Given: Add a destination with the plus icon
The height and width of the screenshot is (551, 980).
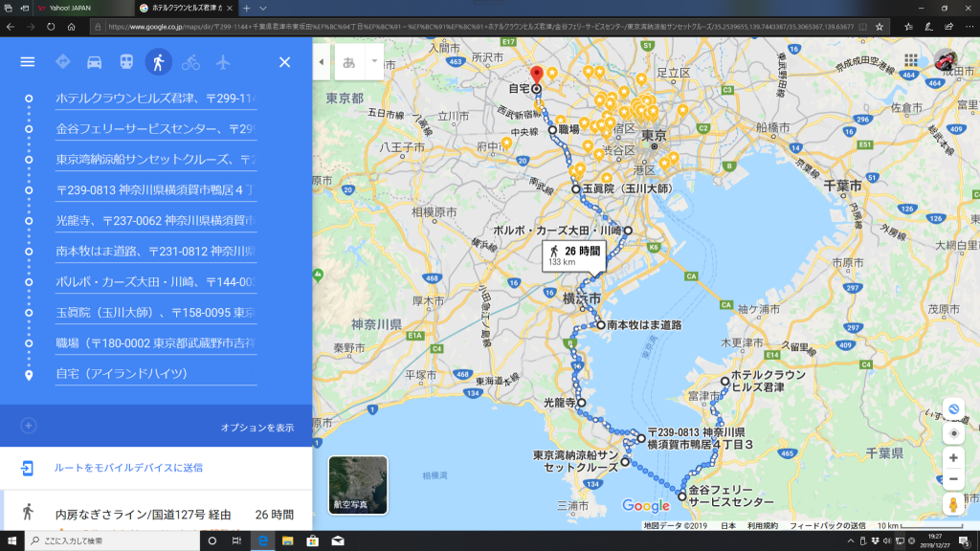Looking at the screenshot, I should click(x=28, y=426).
